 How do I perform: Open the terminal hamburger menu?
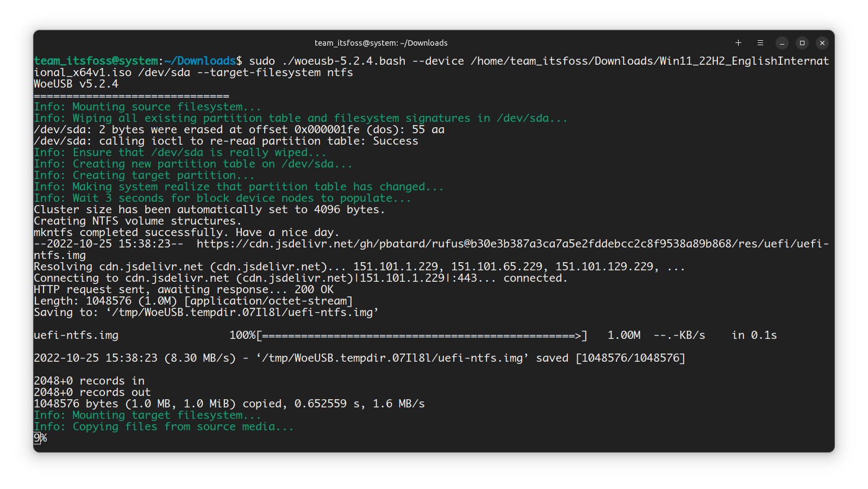(760, 42)
